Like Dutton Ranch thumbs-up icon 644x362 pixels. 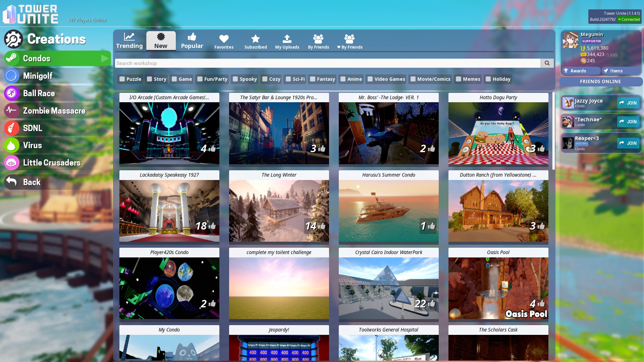pyautogui.click(x=541, y=226)
